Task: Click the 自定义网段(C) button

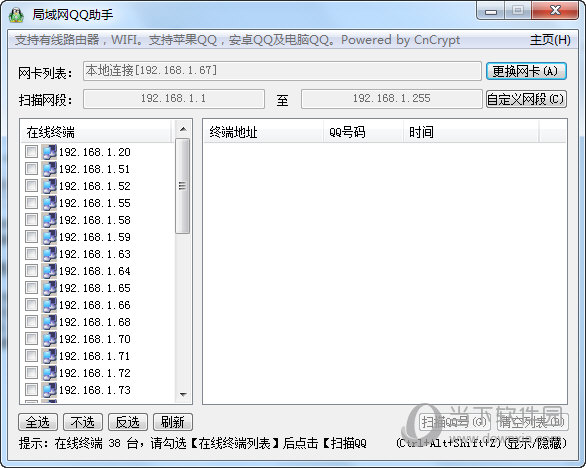Action: (526, 99)
